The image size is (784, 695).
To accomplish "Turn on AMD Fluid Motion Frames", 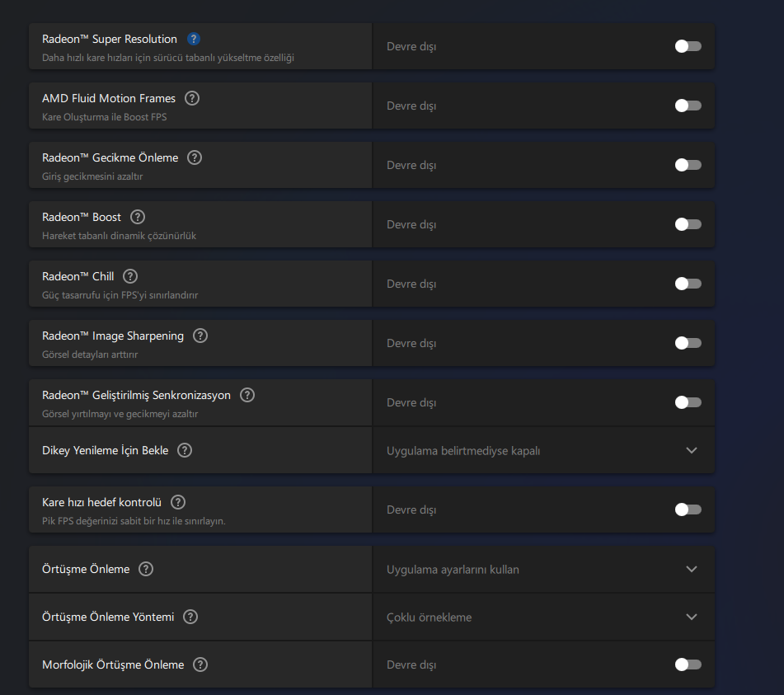I will [688, 106].
